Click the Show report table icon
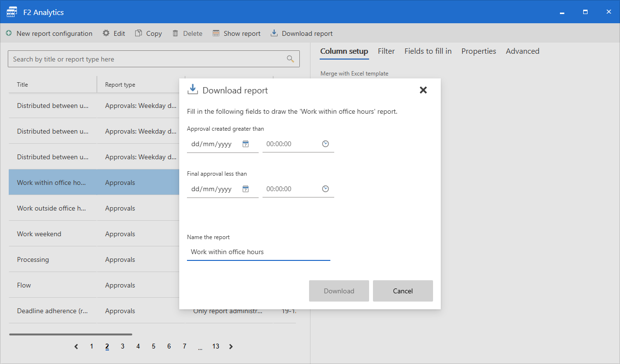Viewport: 620px width, 364px height. [x=216, y=33]
